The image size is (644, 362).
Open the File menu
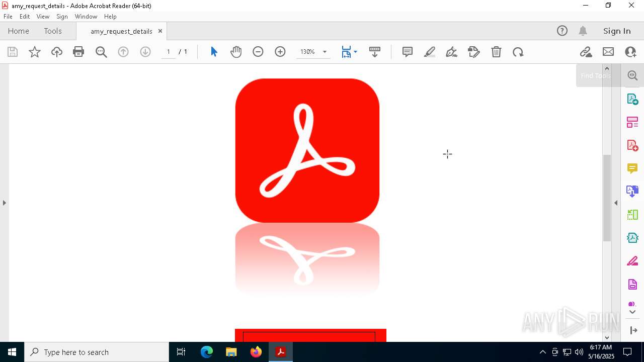8,17
